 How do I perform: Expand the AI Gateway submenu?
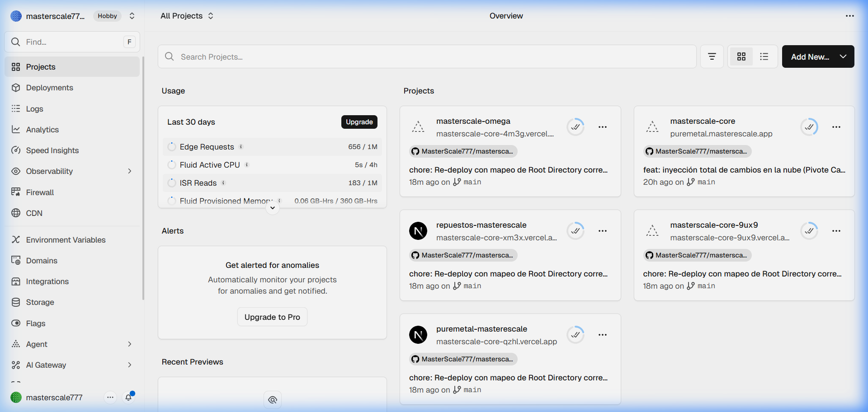(x=130, y=365)
